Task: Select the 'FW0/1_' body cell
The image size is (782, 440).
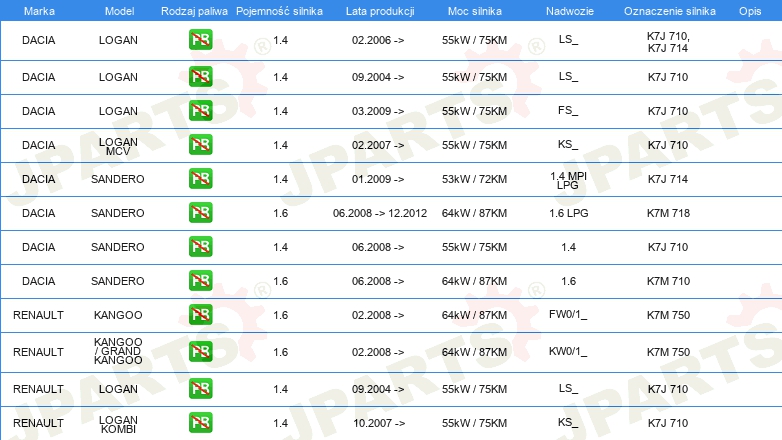Action: click(x=568, y=315)
